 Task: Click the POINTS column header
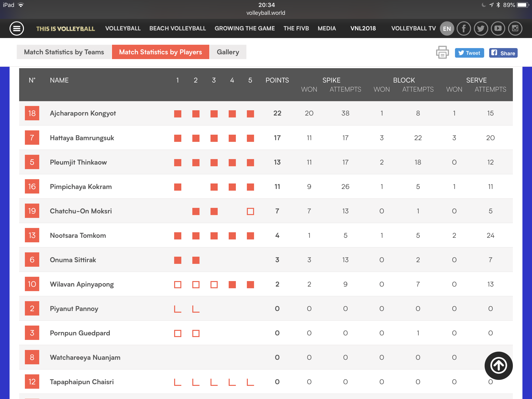pyautogui.click(x=277, y=80)
